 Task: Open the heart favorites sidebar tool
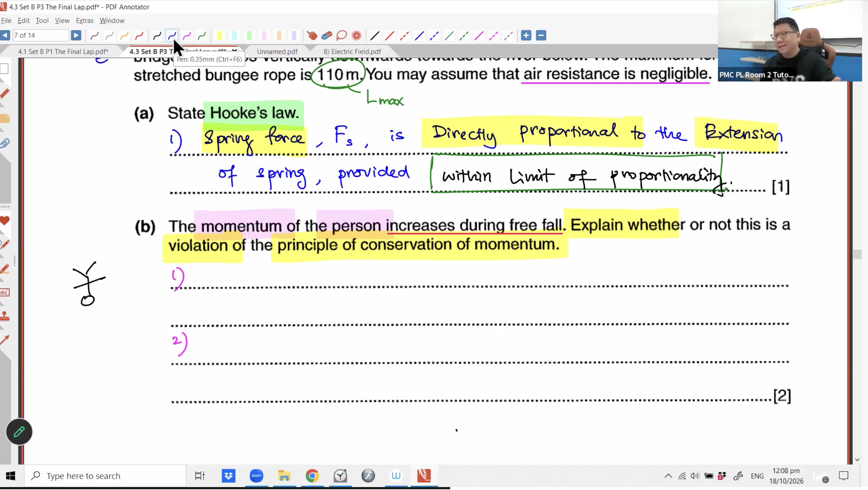point(5,221)
